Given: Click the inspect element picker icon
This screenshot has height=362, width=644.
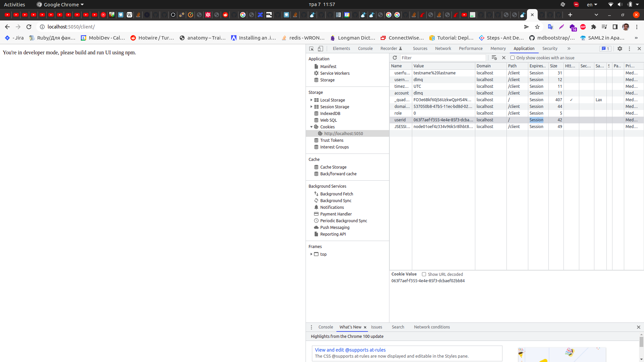Looking at the screenshot, I should (x=311, y=49).
